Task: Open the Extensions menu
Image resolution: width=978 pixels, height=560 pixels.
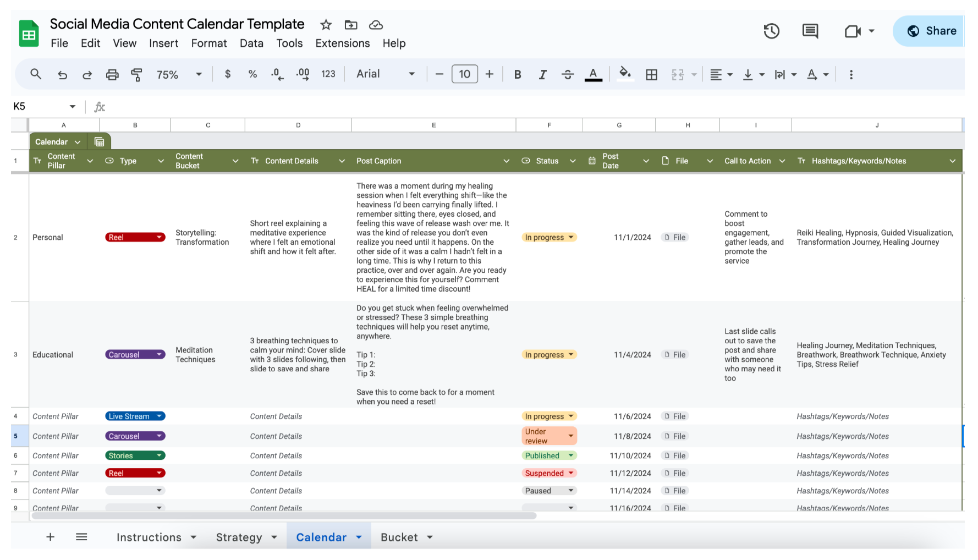Action: pyautogui.click(x=343, y=43)
